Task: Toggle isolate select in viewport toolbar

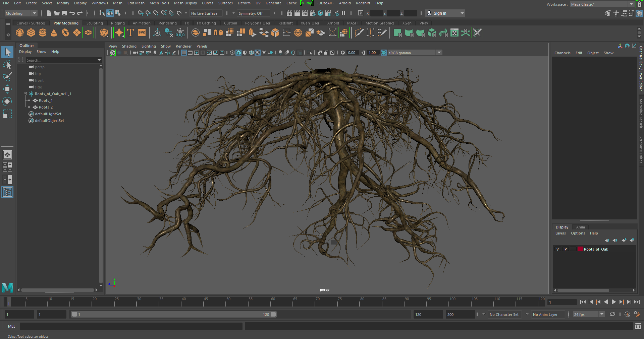Action: [309, 53]
